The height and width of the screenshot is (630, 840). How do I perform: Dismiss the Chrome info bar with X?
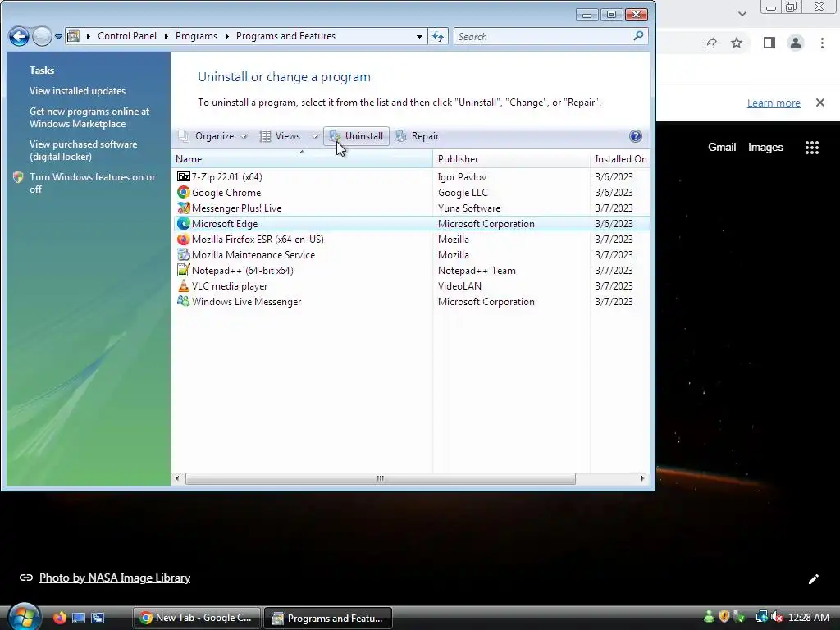[x=820, y=103]
